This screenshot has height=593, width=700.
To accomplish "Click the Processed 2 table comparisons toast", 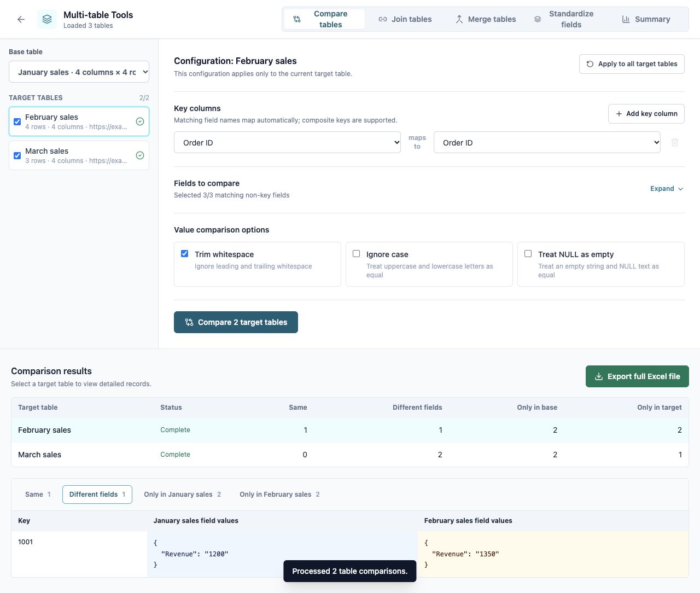I will (350, 571).
